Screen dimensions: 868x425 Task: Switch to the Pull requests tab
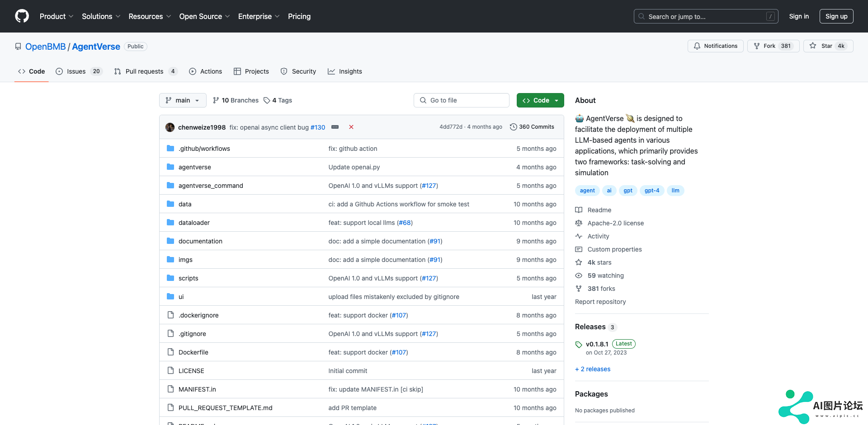(146, 71)
